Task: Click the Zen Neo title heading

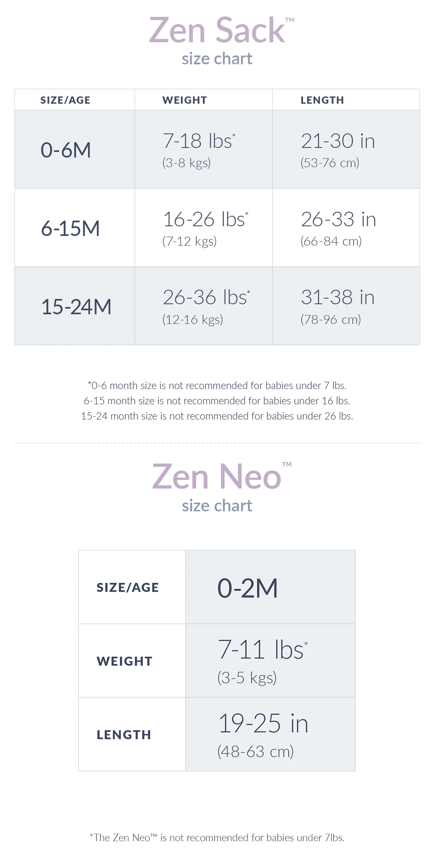Action: point(217,477)
